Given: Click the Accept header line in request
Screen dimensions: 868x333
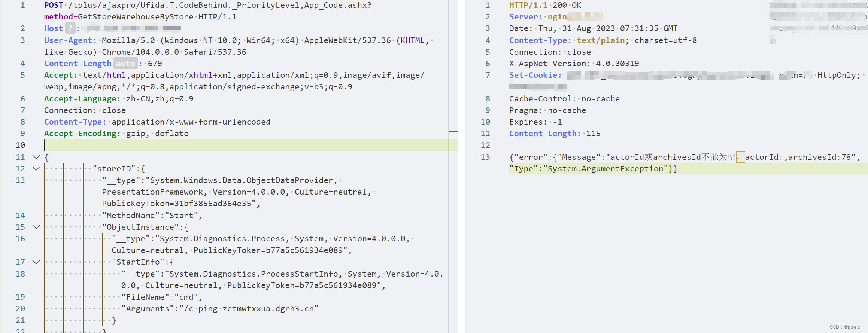Looking at the screenshot, I should [x=234, y=81].
